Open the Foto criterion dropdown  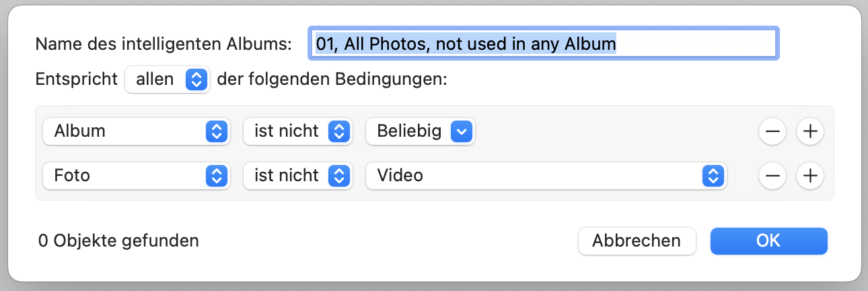point(136,176)
